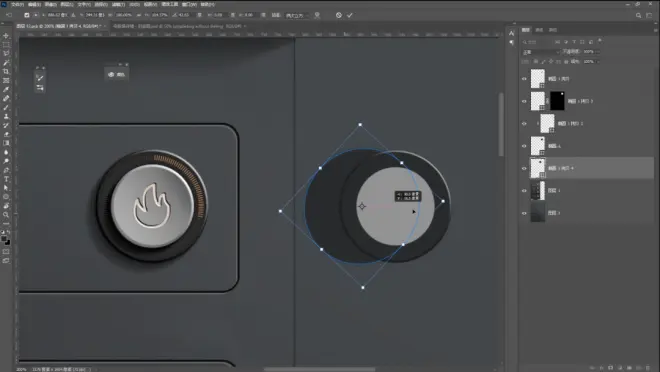Open the 文件 File menu
The image size is (660, 372).
(x=17, y=5)
